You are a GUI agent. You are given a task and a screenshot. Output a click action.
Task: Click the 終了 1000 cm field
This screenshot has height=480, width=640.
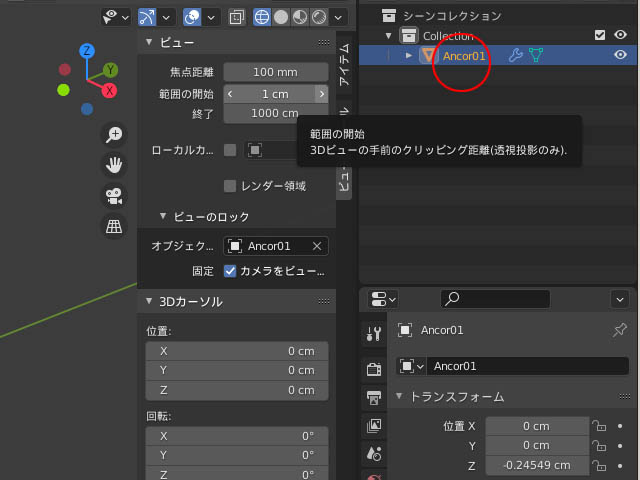pos(276,113)
